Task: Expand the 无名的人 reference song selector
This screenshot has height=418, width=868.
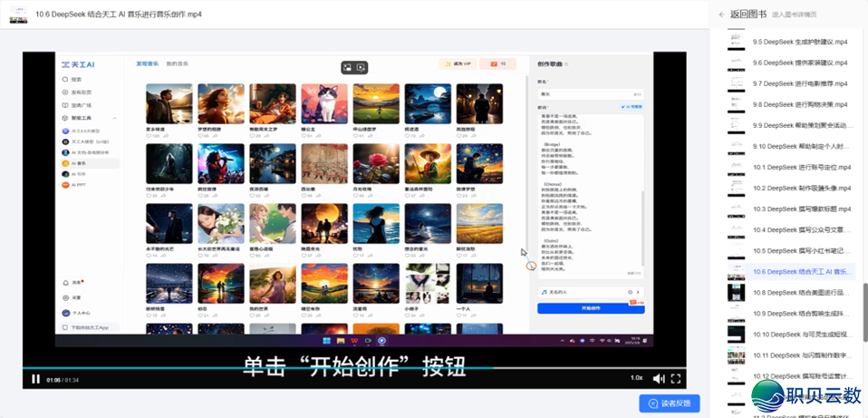Action: click(591, 292)
